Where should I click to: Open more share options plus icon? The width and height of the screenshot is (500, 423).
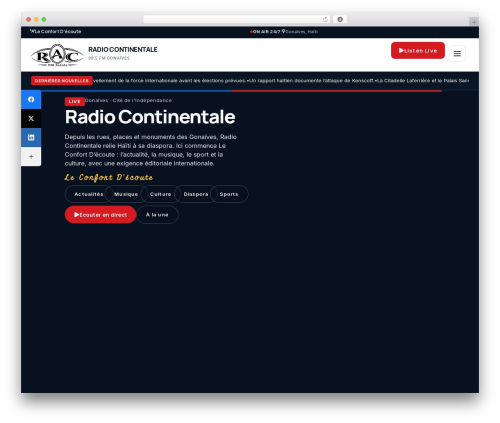(x=31, y=156)
